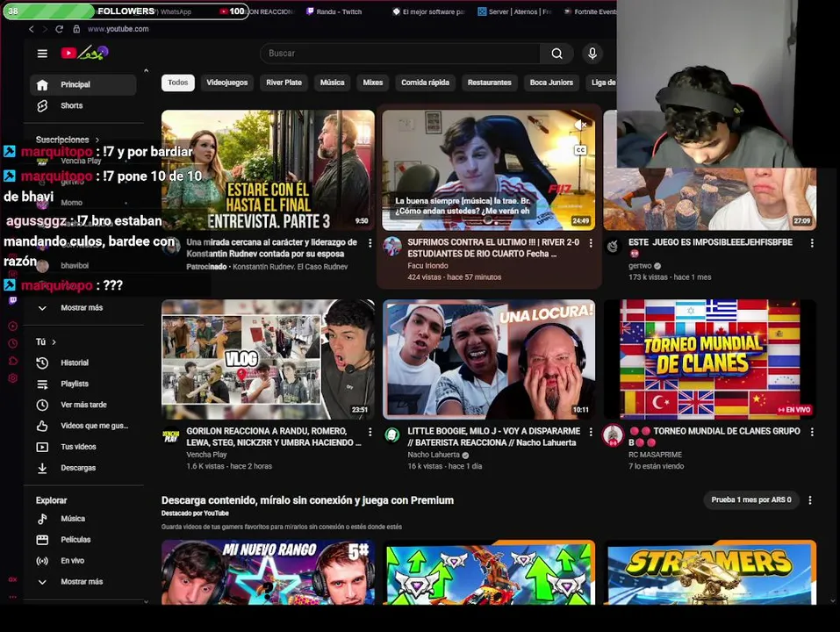This screenshot has width=840, height=632.
Task: Select the Todos filter chip
Action: tap(178, 83)
